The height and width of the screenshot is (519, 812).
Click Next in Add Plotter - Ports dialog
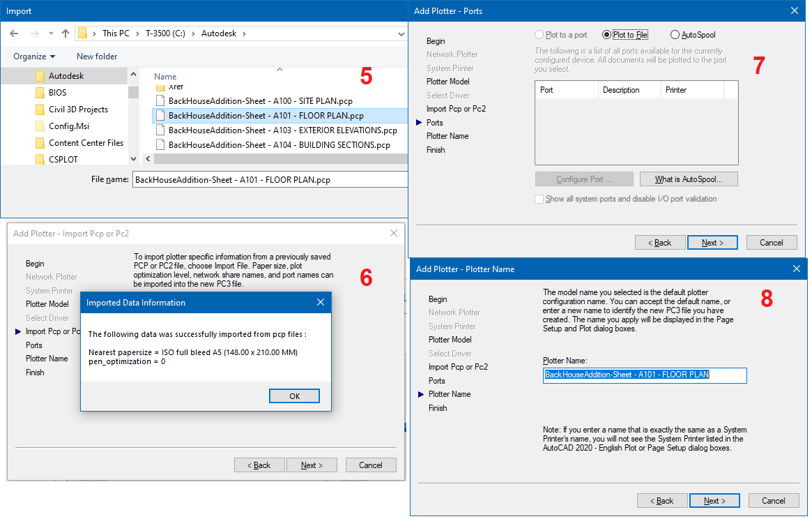tap(712, 243)
